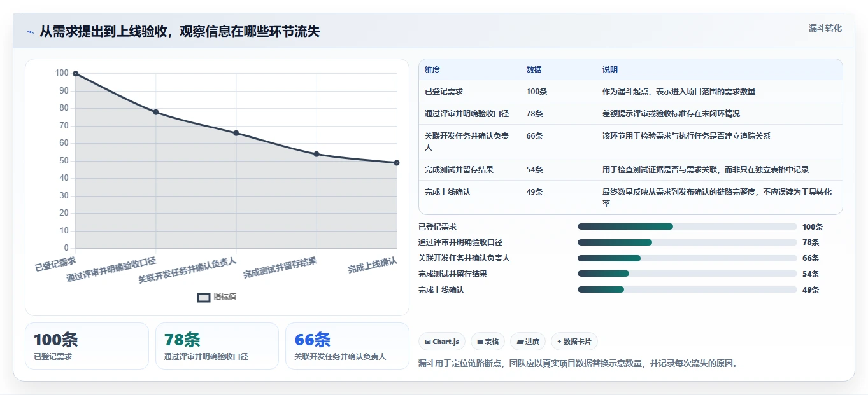The width and height of the screenshot is (868, 395).
Task: Click the chart data point at value 54
Action: tap(317, 154)
